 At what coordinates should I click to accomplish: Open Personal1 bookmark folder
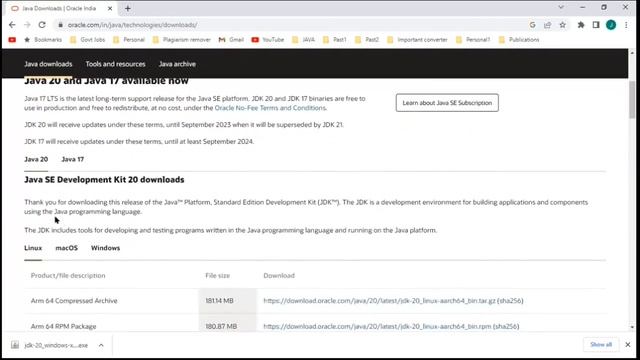(473, 40)
